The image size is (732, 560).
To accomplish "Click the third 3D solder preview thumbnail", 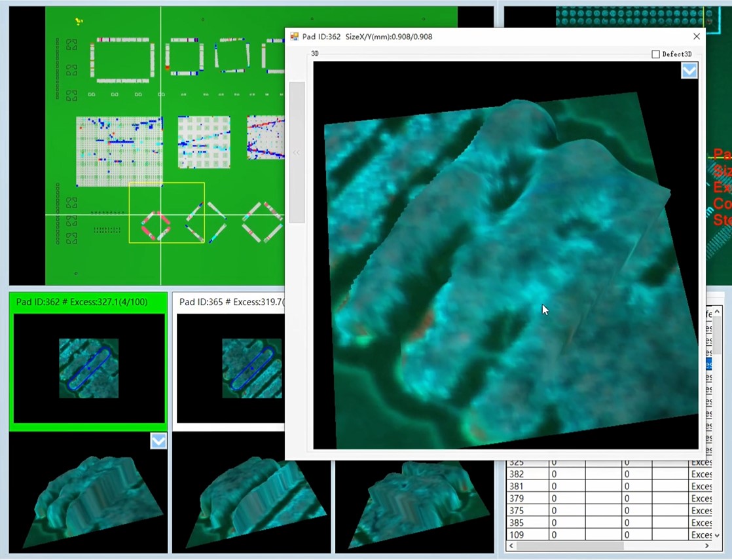I will (414, 493).
